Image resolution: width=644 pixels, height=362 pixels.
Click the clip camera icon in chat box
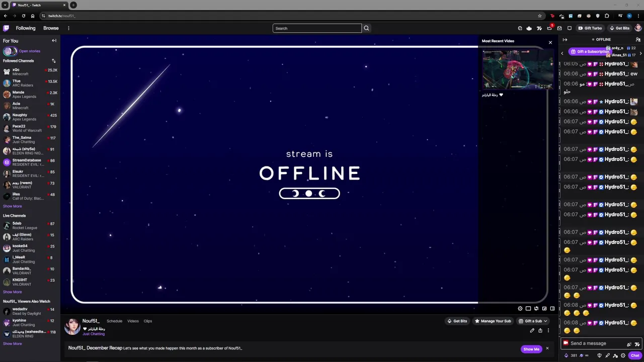[x=566, y=343]
